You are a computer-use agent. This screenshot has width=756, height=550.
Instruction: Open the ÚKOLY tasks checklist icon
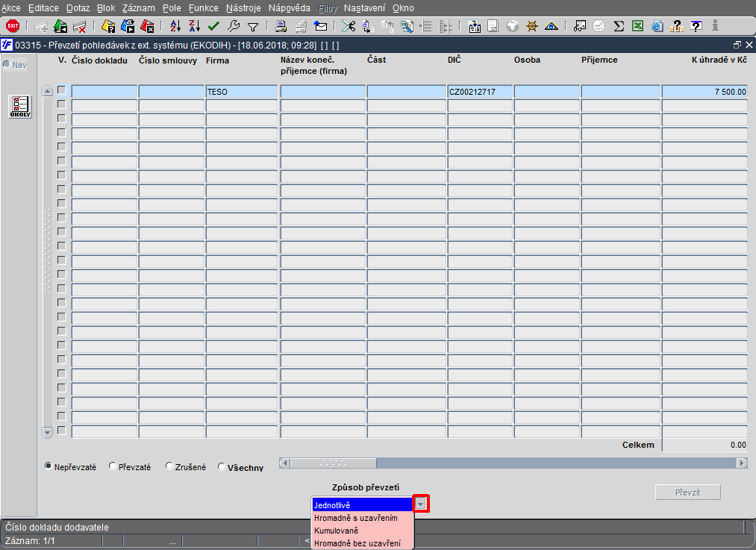tap(20, 107)
